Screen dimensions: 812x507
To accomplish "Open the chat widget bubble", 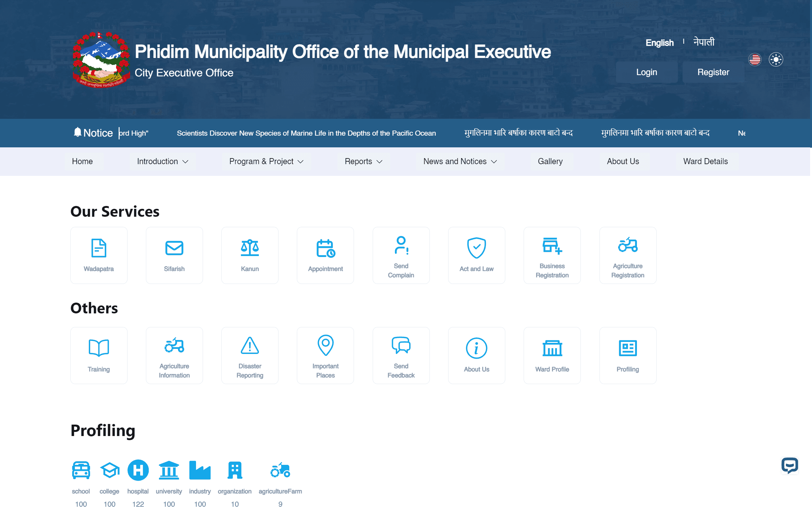I will click(789, 465).
